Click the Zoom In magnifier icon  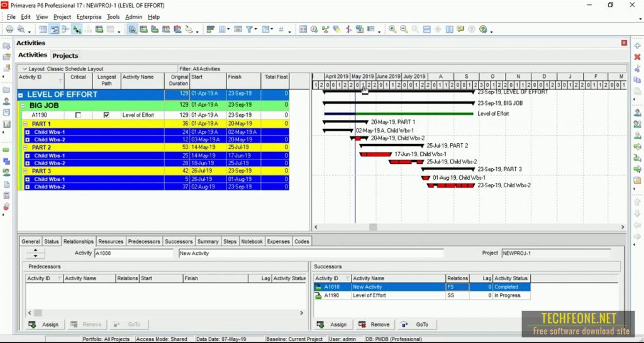point(392,29)
